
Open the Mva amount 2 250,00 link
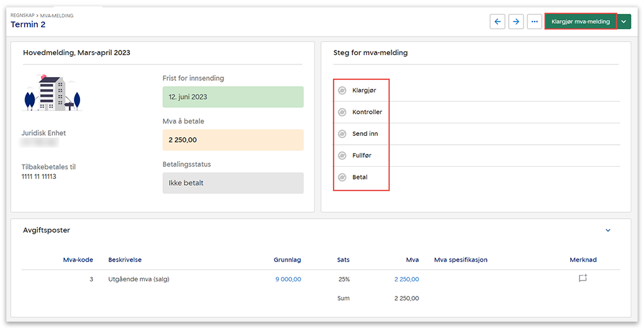406,279
